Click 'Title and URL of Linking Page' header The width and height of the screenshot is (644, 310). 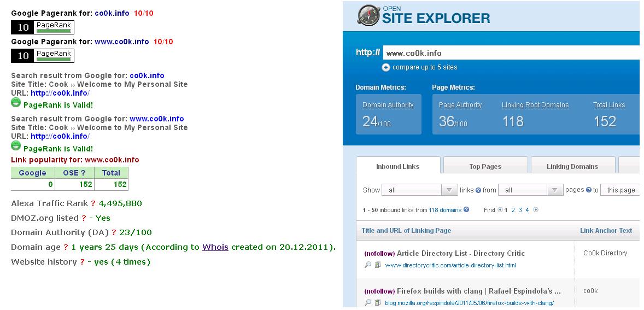coord(406,230)
